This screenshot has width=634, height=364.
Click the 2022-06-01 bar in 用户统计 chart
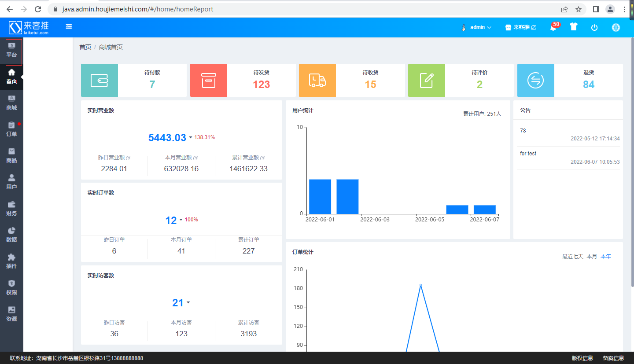(x=320, y=196)
